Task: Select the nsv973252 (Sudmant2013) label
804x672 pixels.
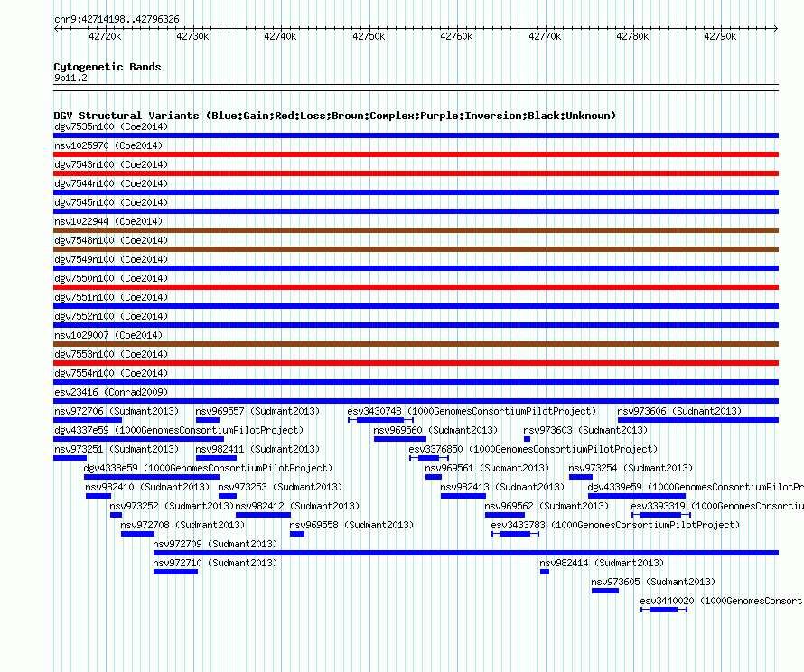Action: coord(172,506)
